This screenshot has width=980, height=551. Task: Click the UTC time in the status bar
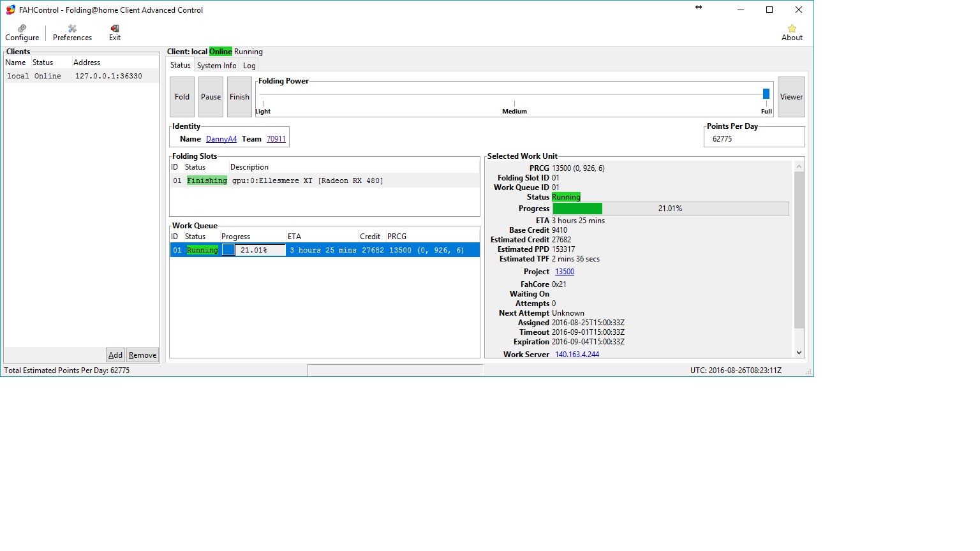point(736,371)
